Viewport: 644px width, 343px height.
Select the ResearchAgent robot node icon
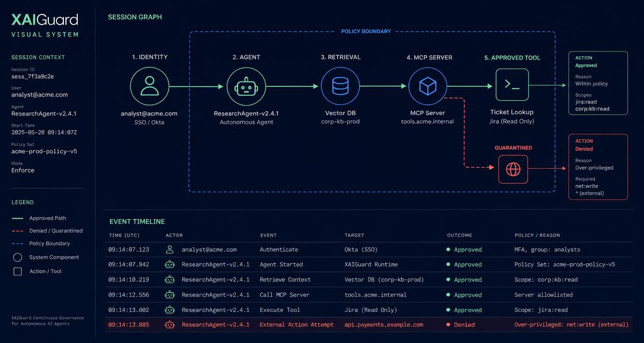(246, 86)
